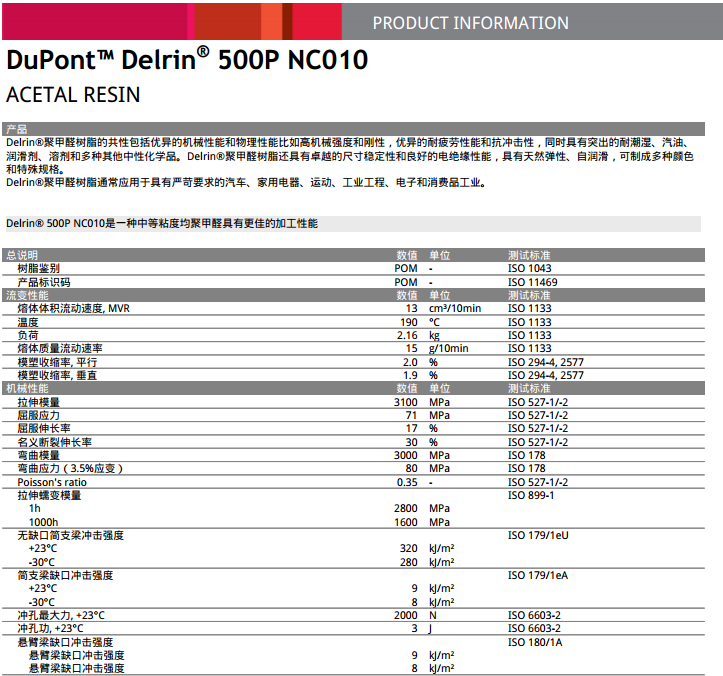
Task: Click ISO 180/1A test standard
Action: (535, 642)
